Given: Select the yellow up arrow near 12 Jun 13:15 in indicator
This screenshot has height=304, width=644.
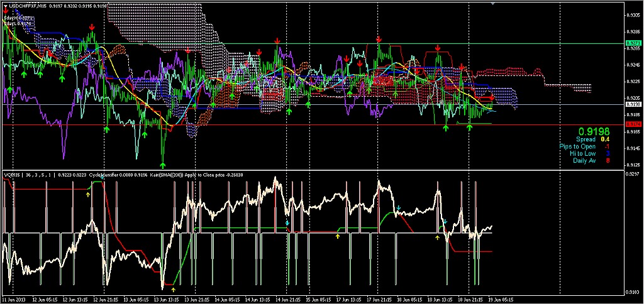Looking at the screenshot, I should tap(88, 195).
